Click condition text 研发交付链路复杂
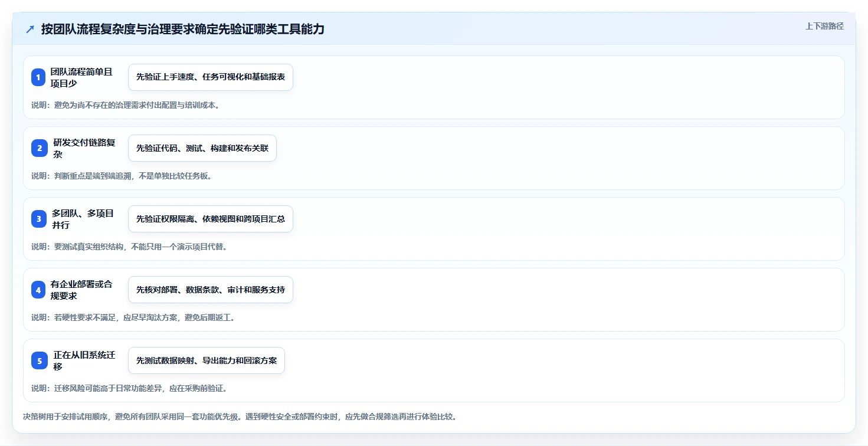Screen dimensions: 868x446 (84, 148)
